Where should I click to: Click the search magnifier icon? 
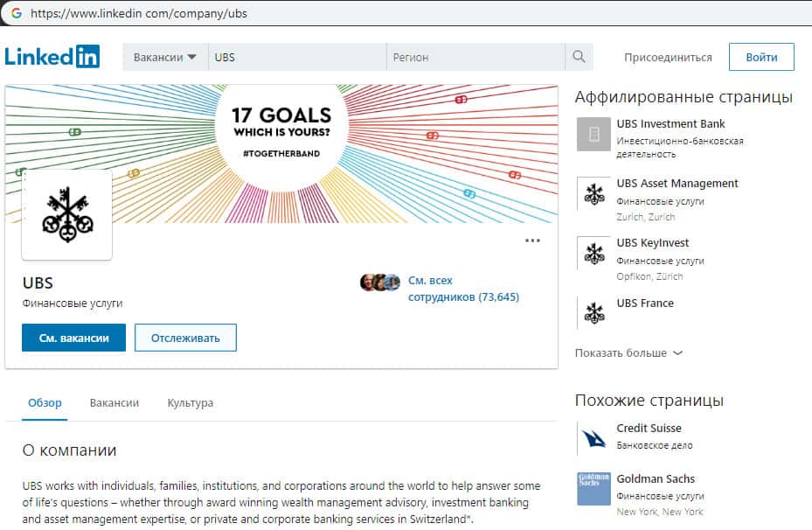coord(579,57)
